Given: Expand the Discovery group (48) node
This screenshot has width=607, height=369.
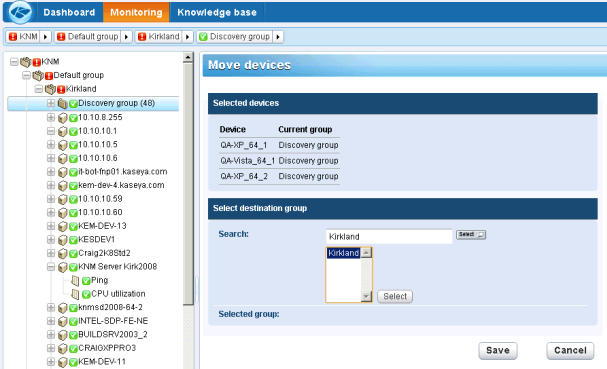Looking at the screenshot, I should click(x=51, y=103).
